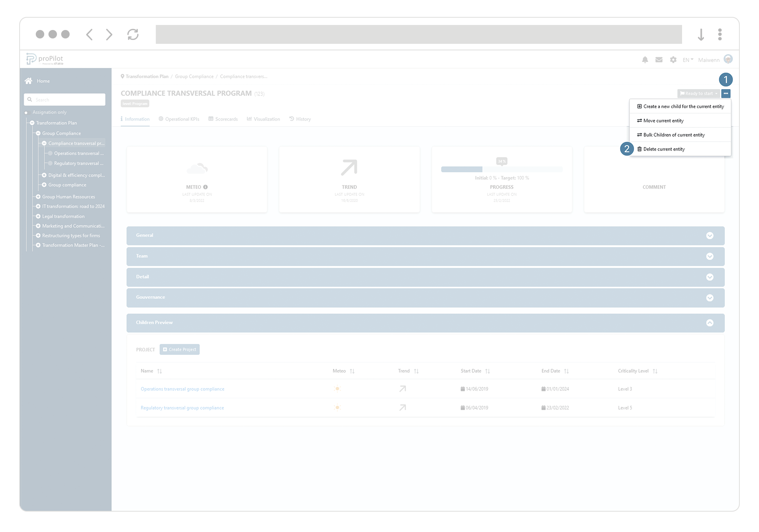Image resolution: width=759 pixels, height=532 pixels.
Task: Click the browser reload icon
Action: click(x=133, y=34)
